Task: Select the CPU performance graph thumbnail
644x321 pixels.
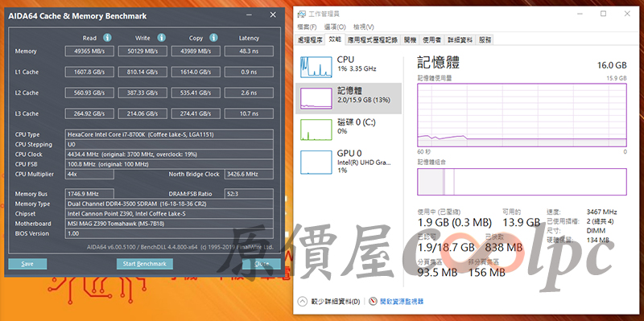Action: tap(316, 67)
